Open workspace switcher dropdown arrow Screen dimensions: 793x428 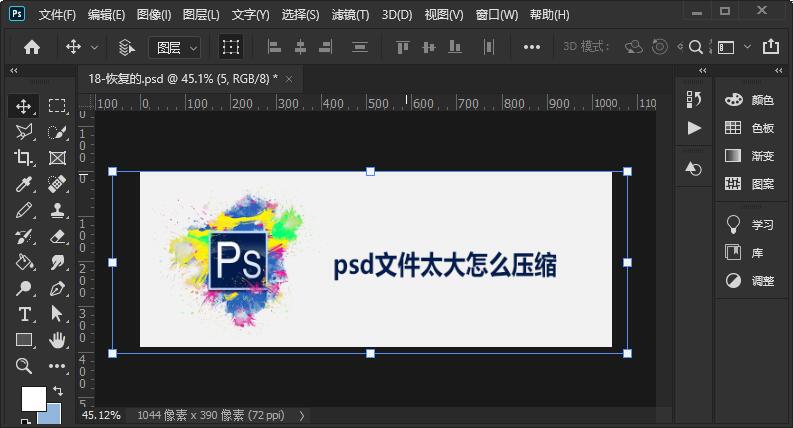pyautogui.click(x=747, y=47)
